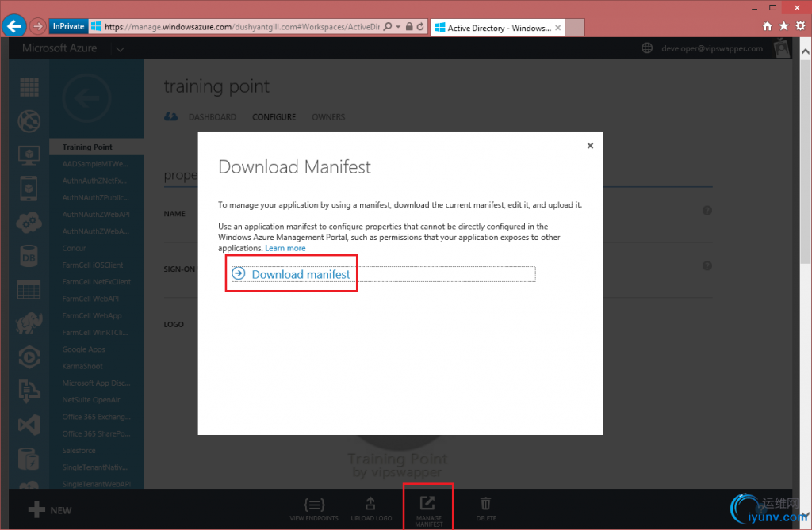The height and width of the screenshot is (530, 812).
Task: Select the NetSuite OpenAir application
Action: click(91, 400)
